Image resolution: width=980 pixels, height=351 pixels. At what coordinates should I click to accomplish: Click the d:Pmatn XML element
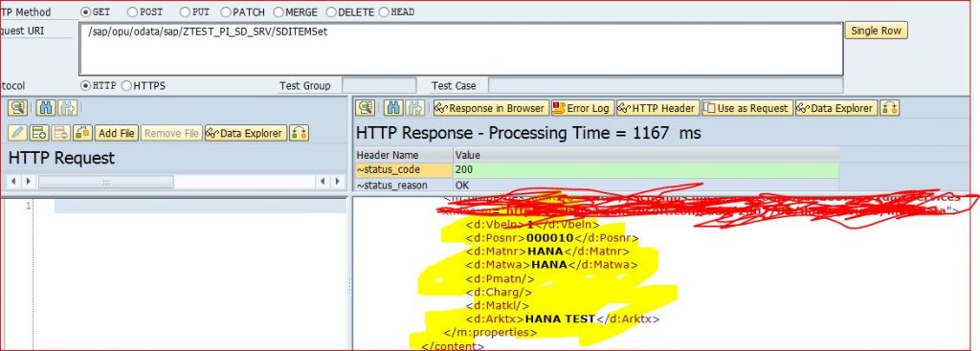[x=500, y=278]
